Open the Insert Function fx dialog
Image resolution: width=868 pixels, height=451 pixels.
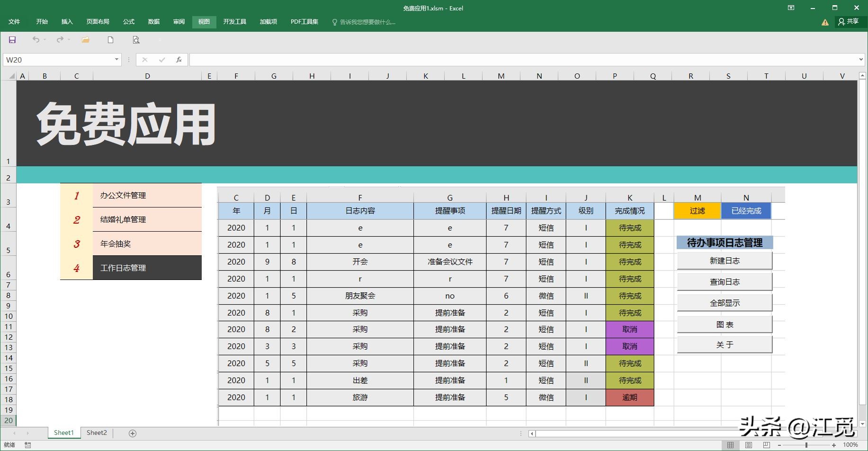pos(179,60)
